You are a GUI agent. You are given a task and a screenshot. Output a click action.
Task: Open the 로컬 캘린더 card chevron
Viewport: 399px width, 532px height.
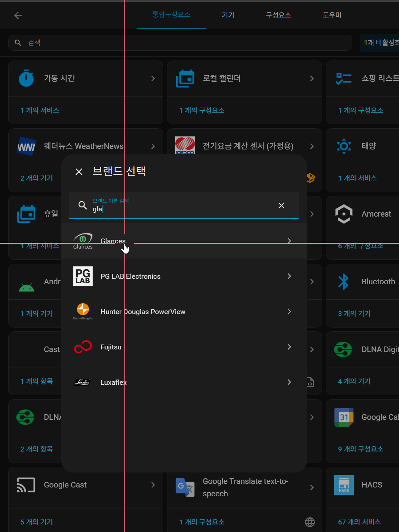312,79
